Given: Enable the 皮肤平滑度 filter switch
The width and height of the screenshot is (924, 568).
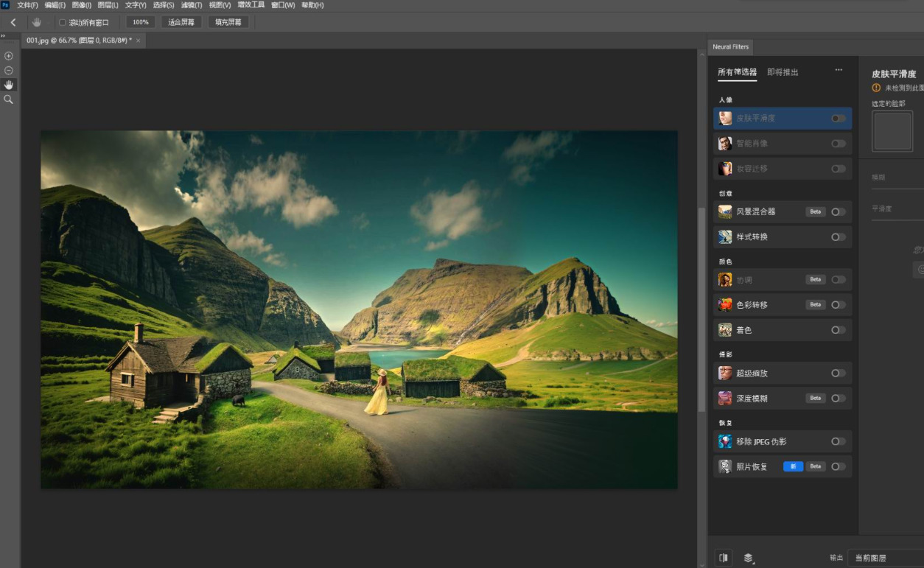Looking at the screenshot, I should click(839, 118).
